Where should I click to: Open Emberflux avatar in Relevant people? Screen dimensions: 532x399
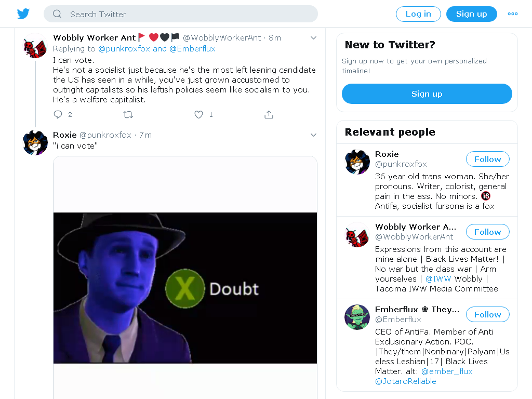[357, 317]
